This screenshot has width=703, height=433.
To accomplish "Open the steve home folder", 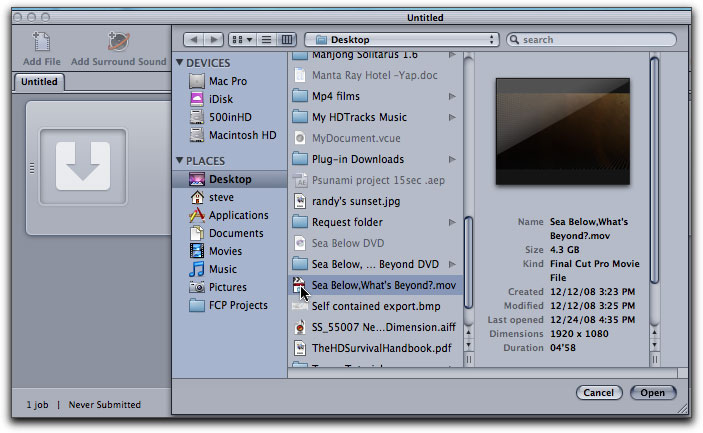I will pos(211,197).
